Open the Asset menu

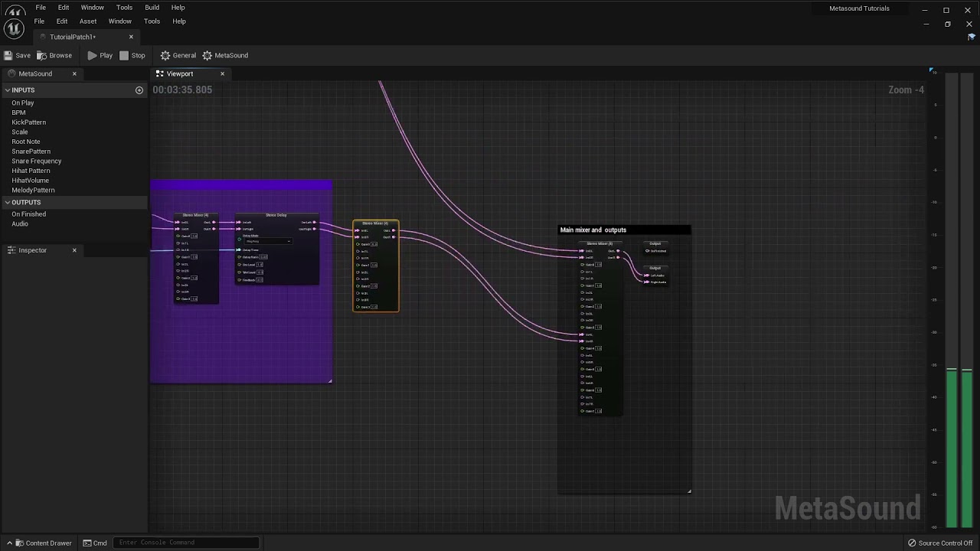pyautogui.click(x=88, y=21)
